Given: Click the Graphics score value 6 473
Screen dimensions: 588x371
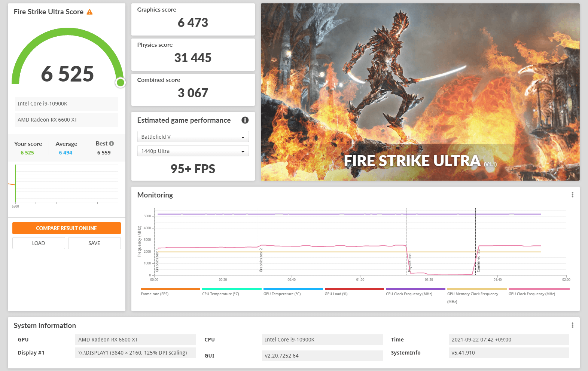Looking at the screenshot, I should point(193,23).
